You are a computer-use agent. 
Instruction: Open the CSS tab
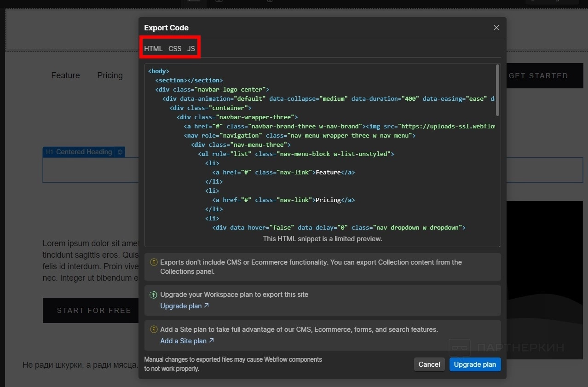(175, 48)
